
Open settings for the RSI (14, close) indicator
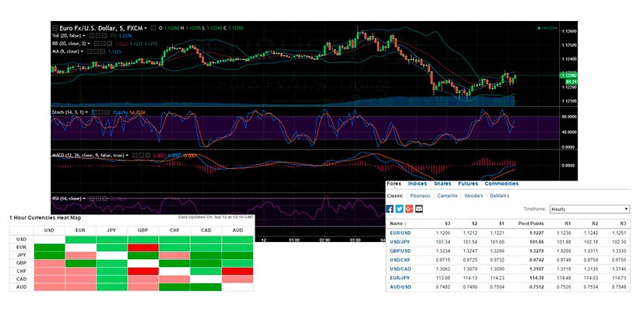click(x=99, y=198)
